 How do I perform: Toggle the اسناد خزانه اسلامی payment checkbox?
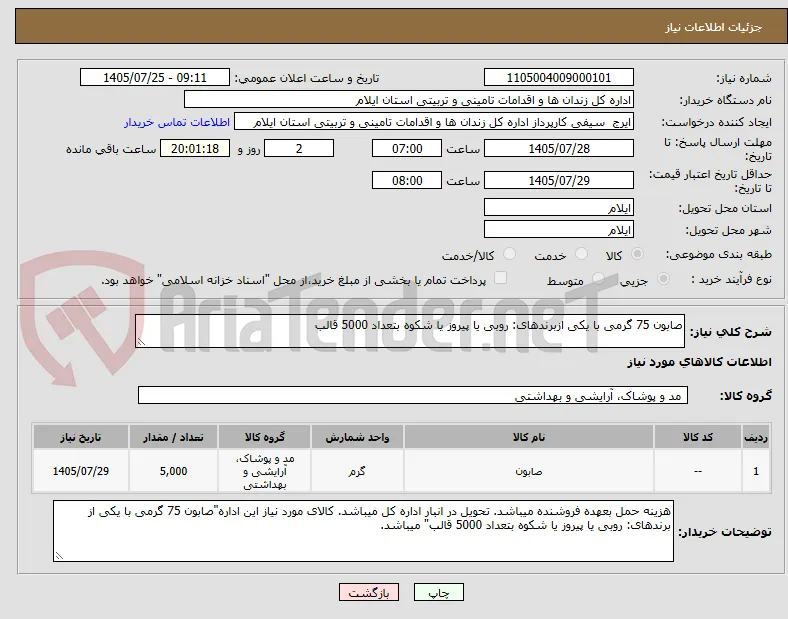click(x=501, y=278)
